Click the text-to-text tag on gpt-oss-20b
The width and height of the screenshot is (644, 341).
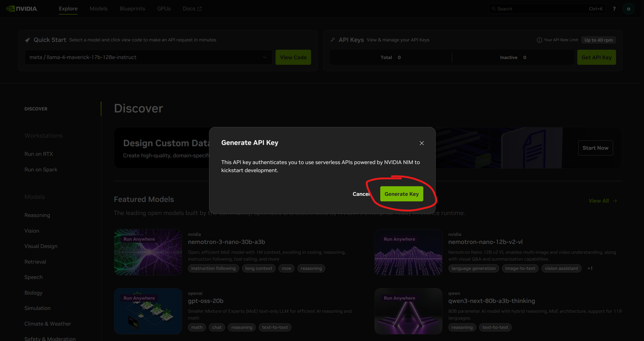275,327
